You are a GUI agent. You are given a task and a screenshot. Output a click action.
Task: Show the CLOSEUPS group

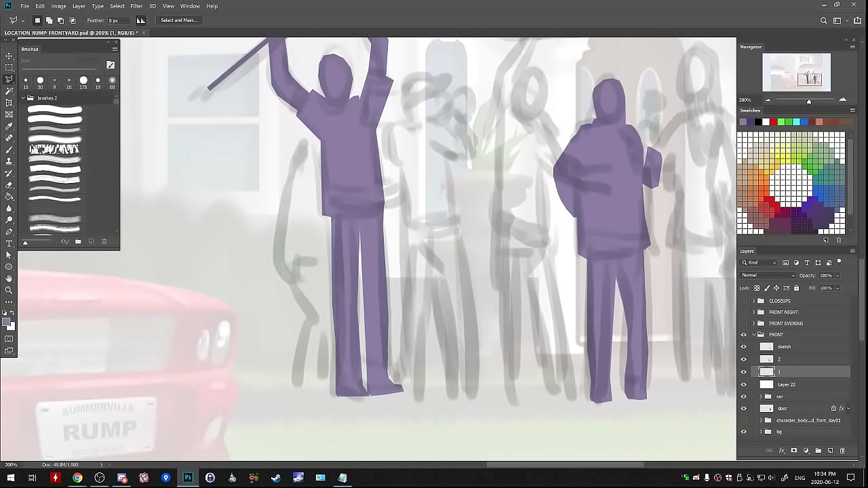tap(743, 301)
